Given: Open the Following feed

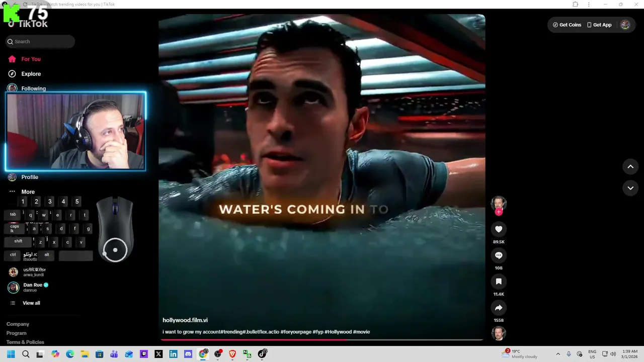Looking at the screenshot, I should coord(33,88).
